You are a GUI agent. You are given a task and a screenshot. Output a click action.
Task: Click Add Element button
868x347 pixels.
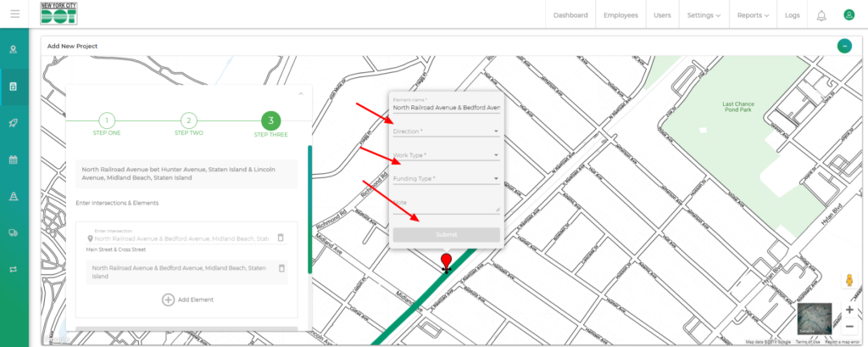pyautogui.click(x=186, y=299)
